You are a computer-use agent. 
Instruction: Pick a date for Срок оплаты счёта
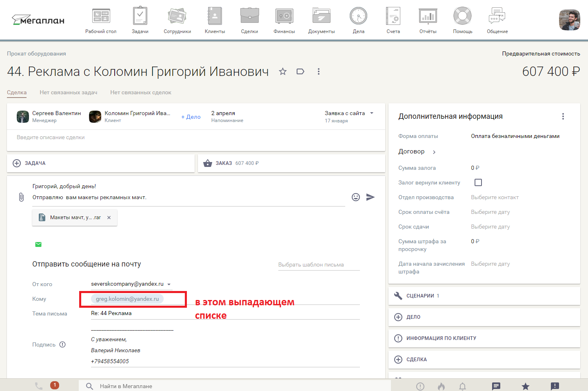coord(490,212)
